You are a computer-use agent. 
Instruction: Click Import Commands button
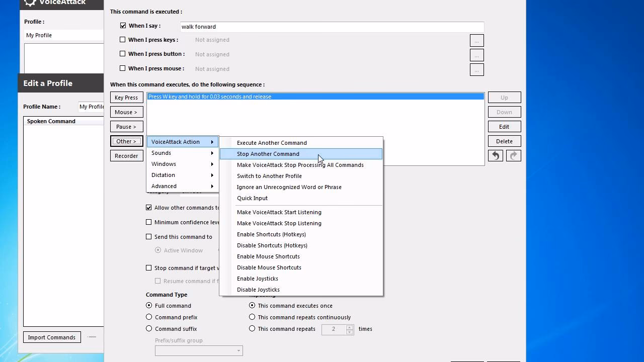coord(52,337)
